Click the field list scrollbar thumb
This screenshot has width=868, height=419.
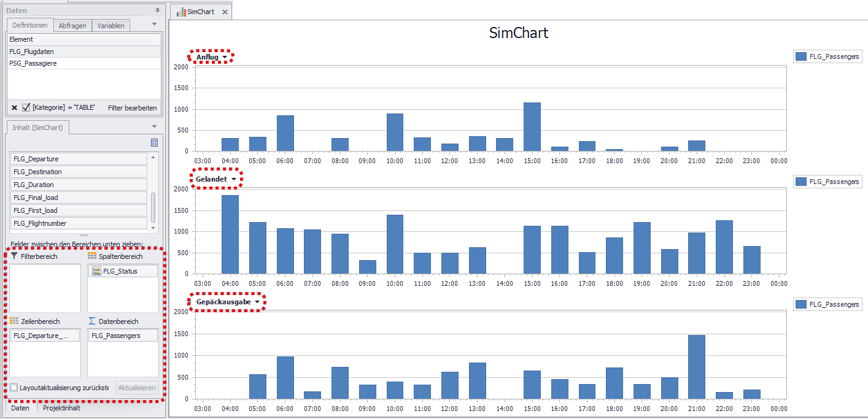[x=153, y=208]
